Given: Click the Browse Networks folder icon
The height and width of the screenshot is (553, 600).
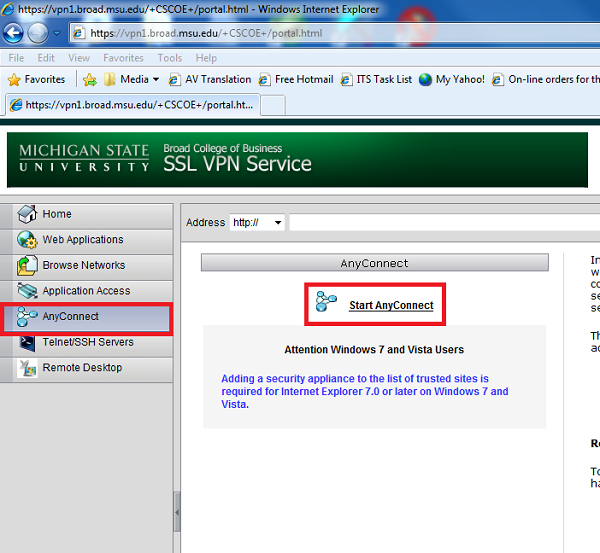Looking at the screenshot, I should [x=27, y=266].
